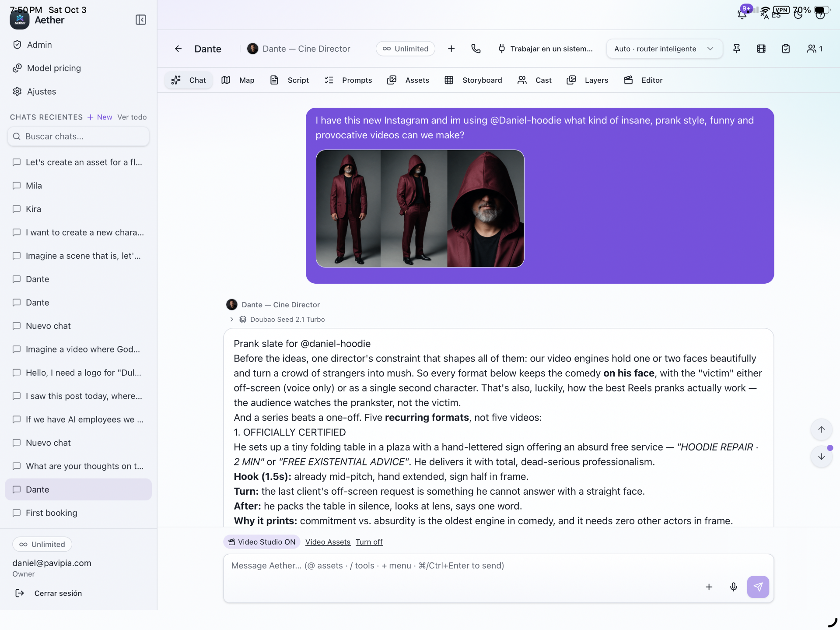This screenshot has width=840, height=630.
Task: Open Video Assets link
Action: pos(328,542)
